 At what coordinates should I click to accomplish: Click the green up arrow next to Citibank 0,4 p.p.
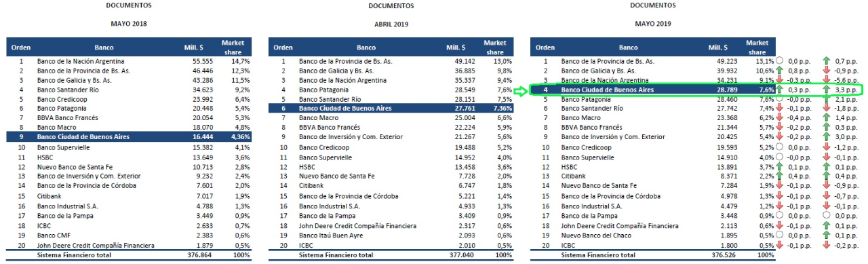(780, 176)
